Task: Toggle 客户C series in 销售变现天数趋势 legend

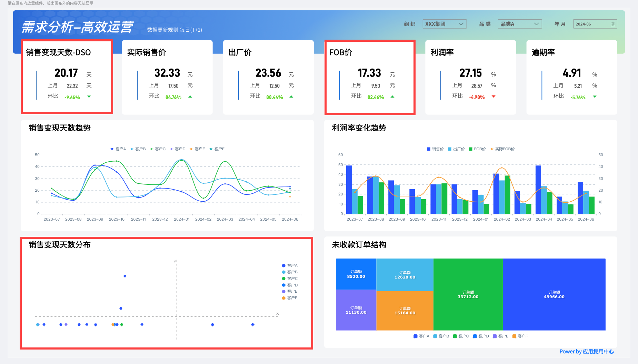Action: coord(158,149)
